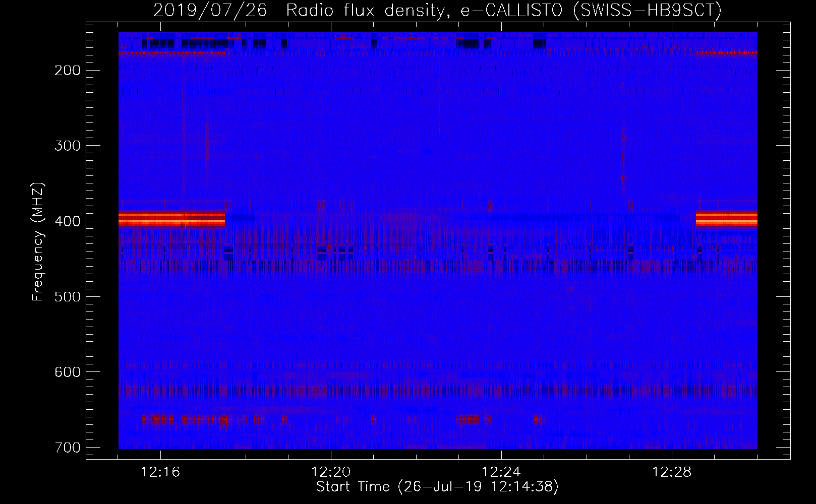
Task: Click the 'Frequency (MHZ)' axis label
Action: click(38, 242)
